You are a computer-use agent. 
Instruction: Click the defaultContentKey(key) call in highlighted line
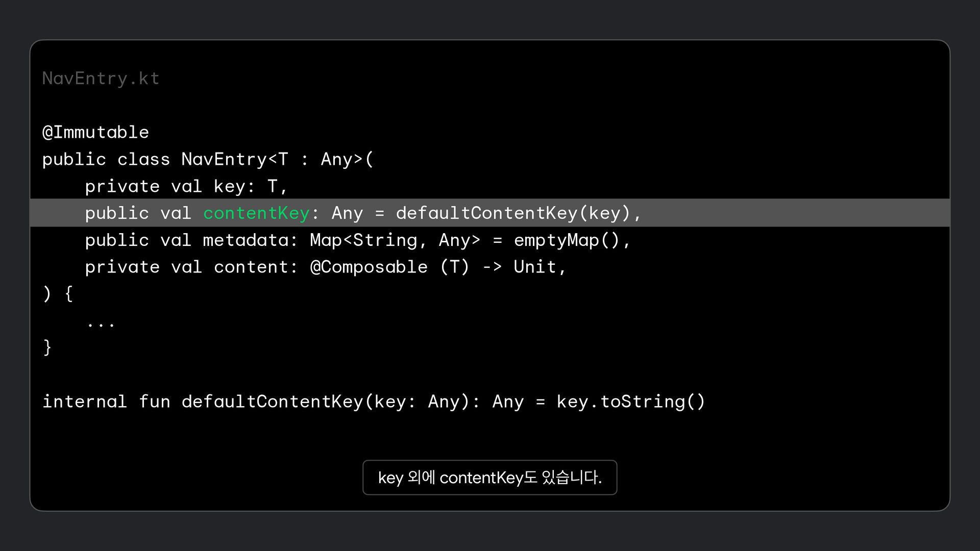(513, 213)
